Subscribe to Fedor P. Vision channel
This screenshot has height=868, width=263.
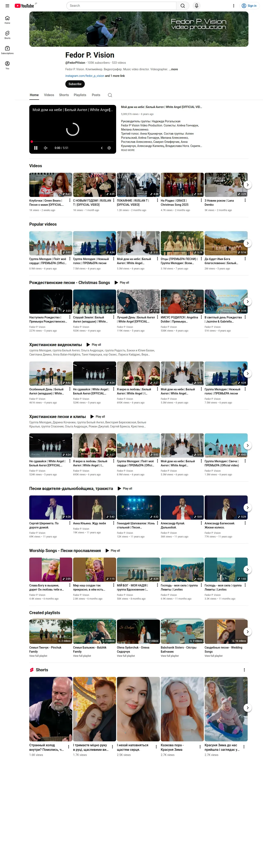[x=75, y=84]
